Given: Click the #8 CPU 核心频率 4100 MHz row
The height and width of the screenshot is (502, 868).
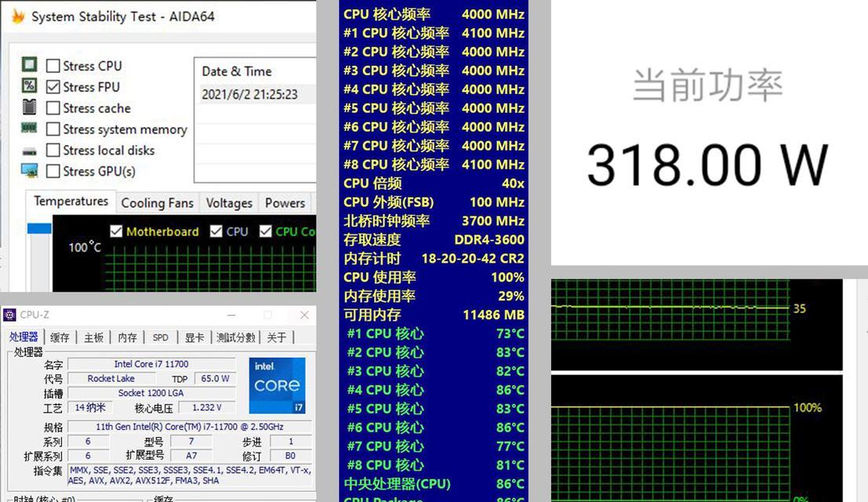Looking at the screenshot, I should pyautogui.click(x=434, y=165).
